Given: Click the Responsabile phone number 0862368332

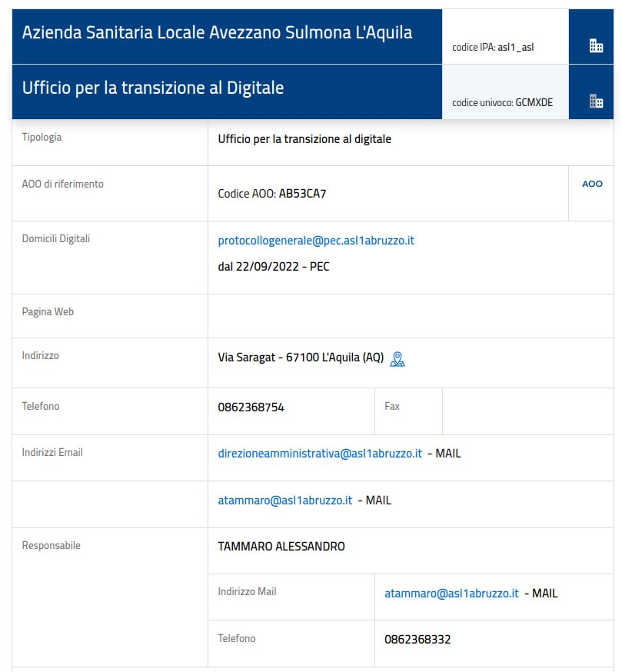Looking at the screenshot, I should tap(417, 640).
